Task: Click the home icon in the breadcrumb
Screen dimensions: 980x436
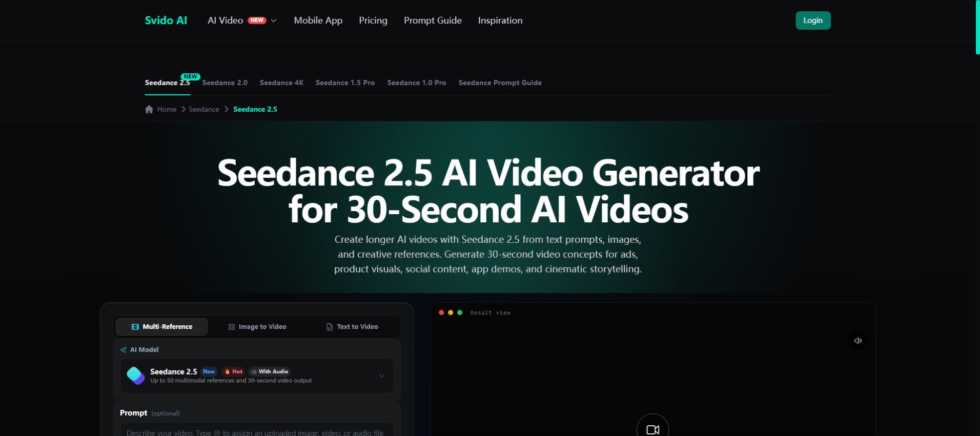Action: pos(149,109)
